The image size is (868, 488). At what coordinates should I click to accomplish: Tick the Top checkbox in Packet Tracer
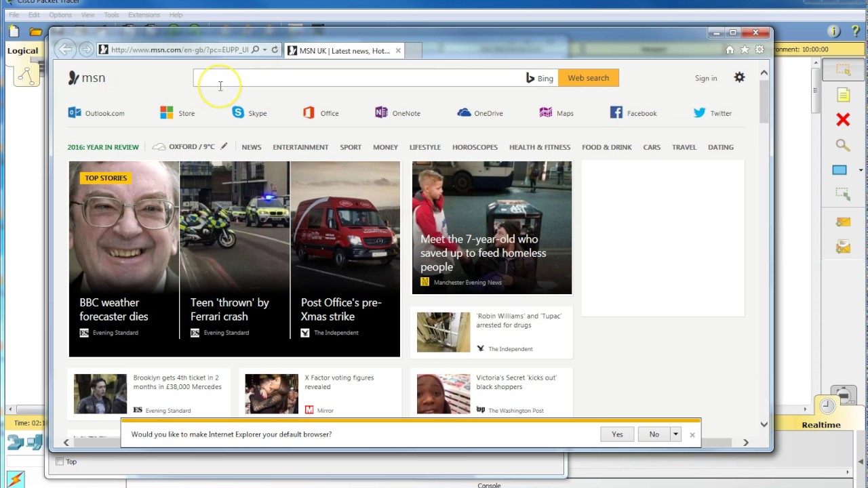click(x=60, y=462)
